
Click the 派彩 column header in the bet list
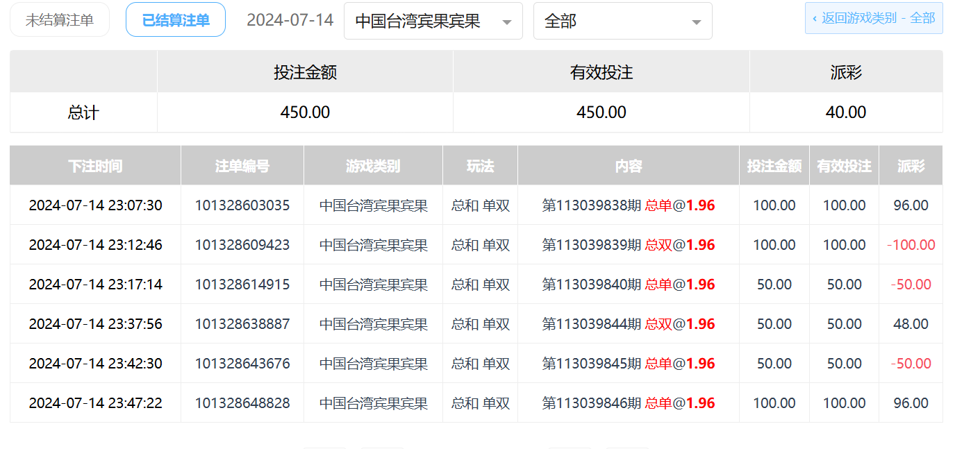(911, 166)
